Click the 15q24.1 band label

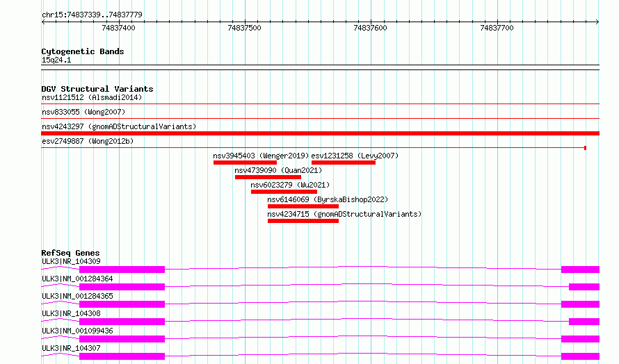coord(56,60)
